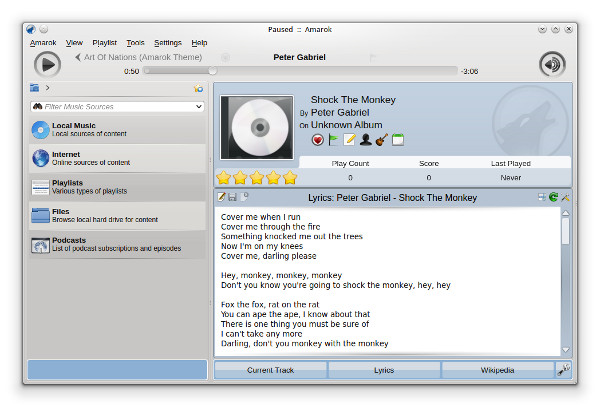Click the lyrics scrollbar down arrow
600x407 pixels.
tap(566, 350)
